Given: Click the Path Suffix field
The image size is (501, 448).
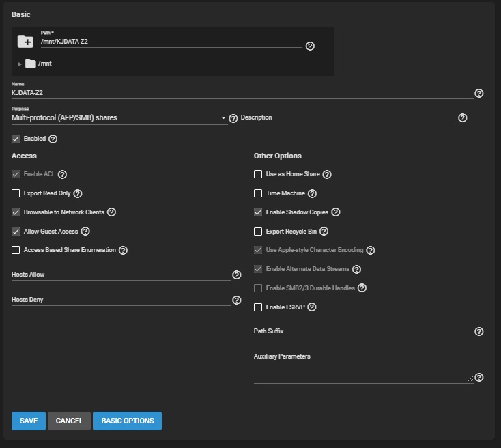Looking at the screenshot, I should tap(364, 331).
